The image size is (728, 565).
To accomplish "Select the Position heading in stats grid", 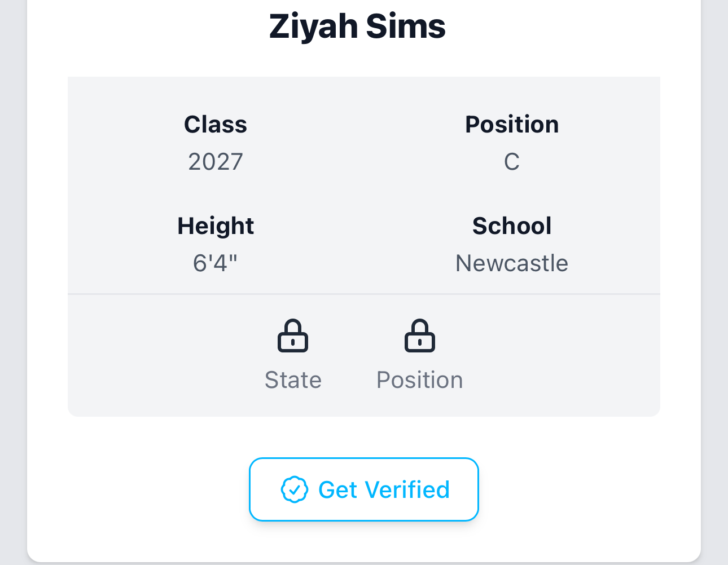I will pyautogui.click(x=512, y=124).
